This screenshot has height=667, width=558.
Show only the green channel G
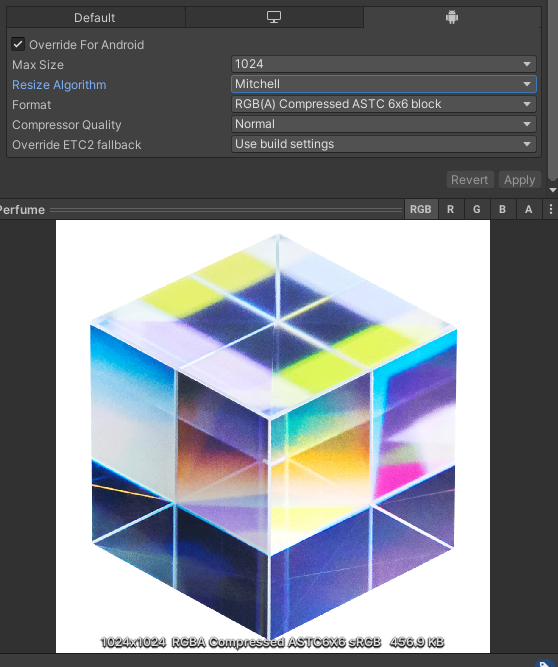click(477, 209)
